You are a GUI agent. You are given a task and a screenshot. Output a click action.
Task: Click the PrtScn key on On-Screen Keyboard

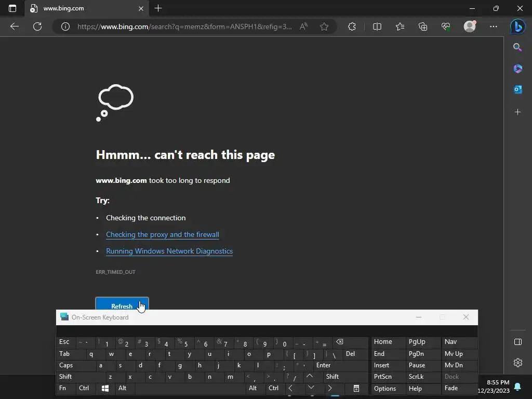(x=388, y=377)
